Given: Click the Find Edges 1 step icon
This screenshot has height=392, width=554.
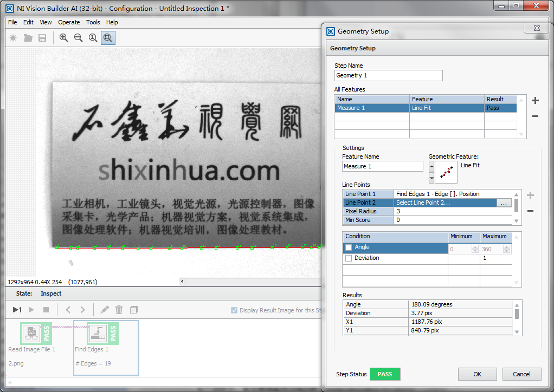Looking at the screenshot, I should pyautogui.click(x=99, y=334).
